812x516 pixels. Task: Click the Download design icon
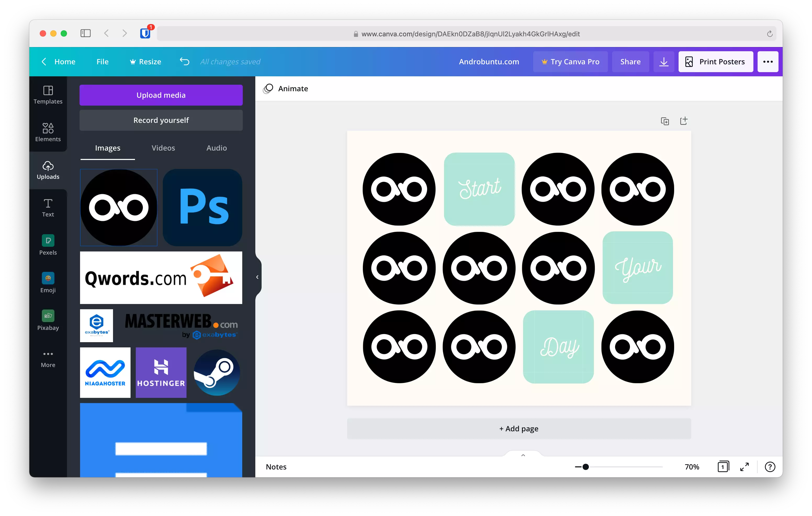click(x=664, y=62)
